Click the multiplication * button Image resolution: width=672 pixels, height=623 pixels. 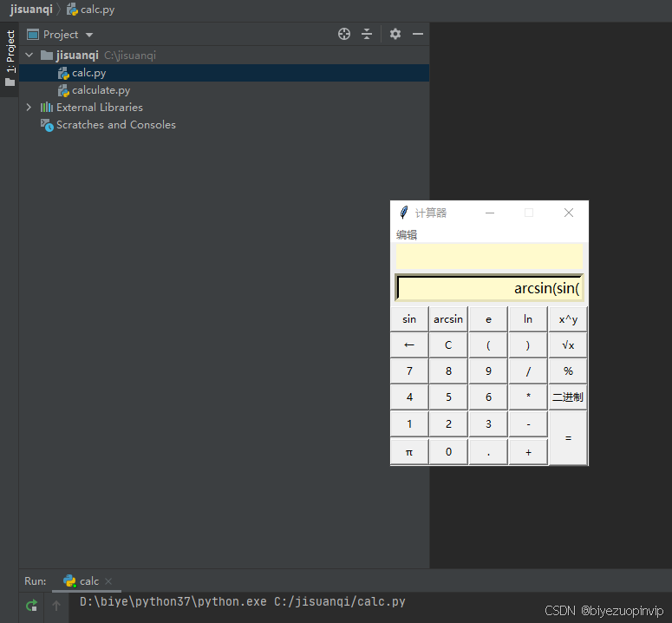528,397
